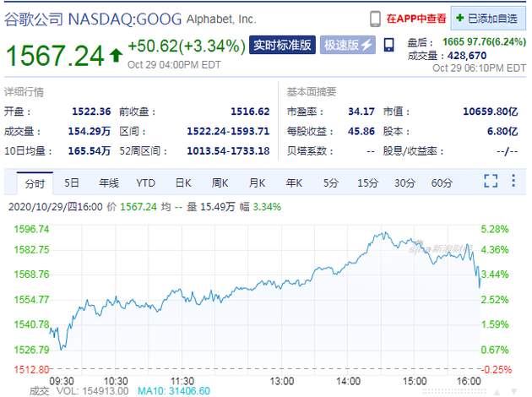Viewport: 532px width, 397px height.
Task: Click the mobile icon after 极速版
Action: pyautogui.click(x=388, y=45)
